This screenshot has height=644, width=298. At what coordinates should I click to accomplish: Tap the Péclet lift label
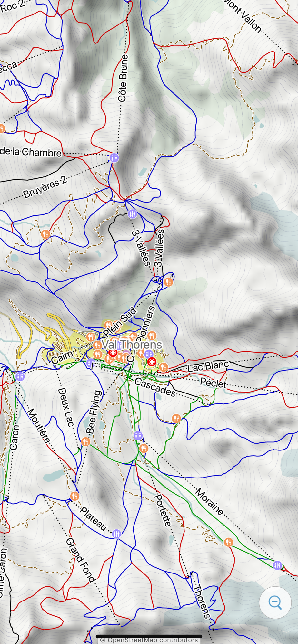tap(214, 383)
